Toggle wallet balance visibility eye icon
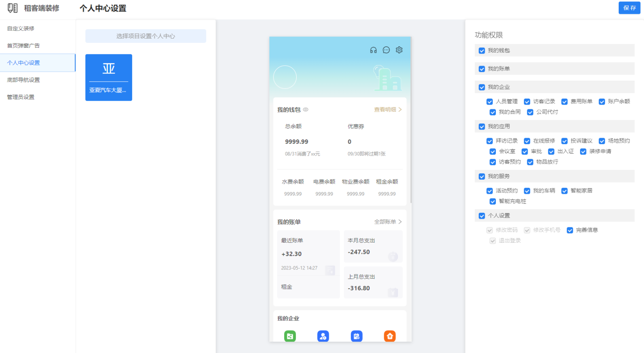Screen dimensions: 644x353 click(x=306, y=110)
